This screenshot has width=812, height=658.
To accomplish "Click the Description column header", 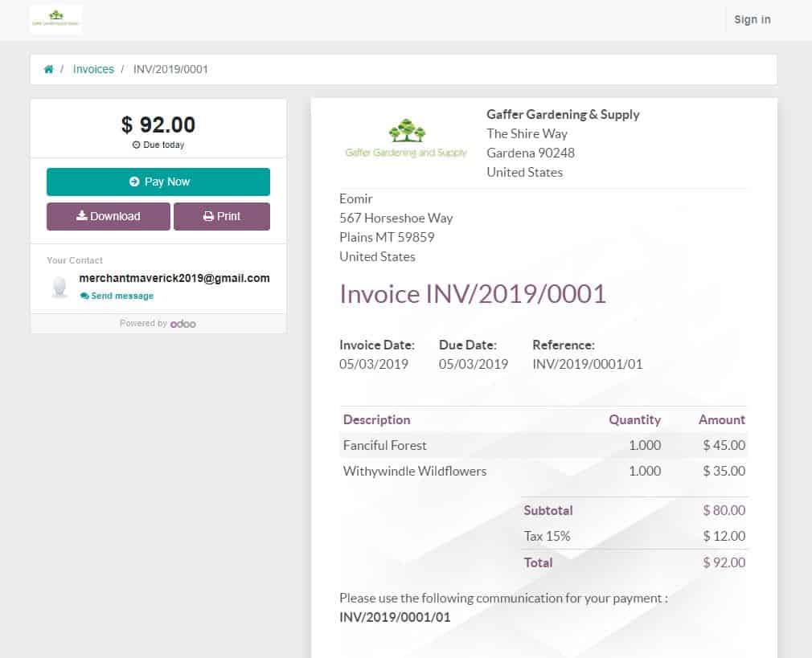I will [376, 420].
